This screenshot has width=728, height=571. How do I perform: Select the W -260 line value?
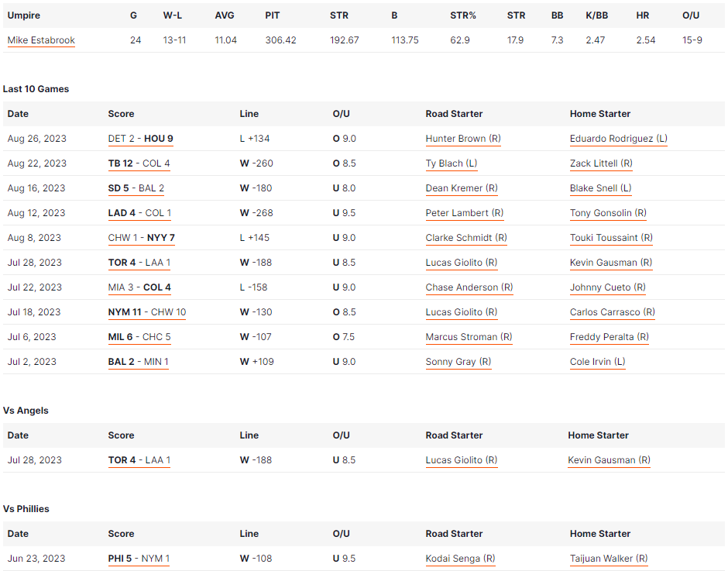coord(256,163)
